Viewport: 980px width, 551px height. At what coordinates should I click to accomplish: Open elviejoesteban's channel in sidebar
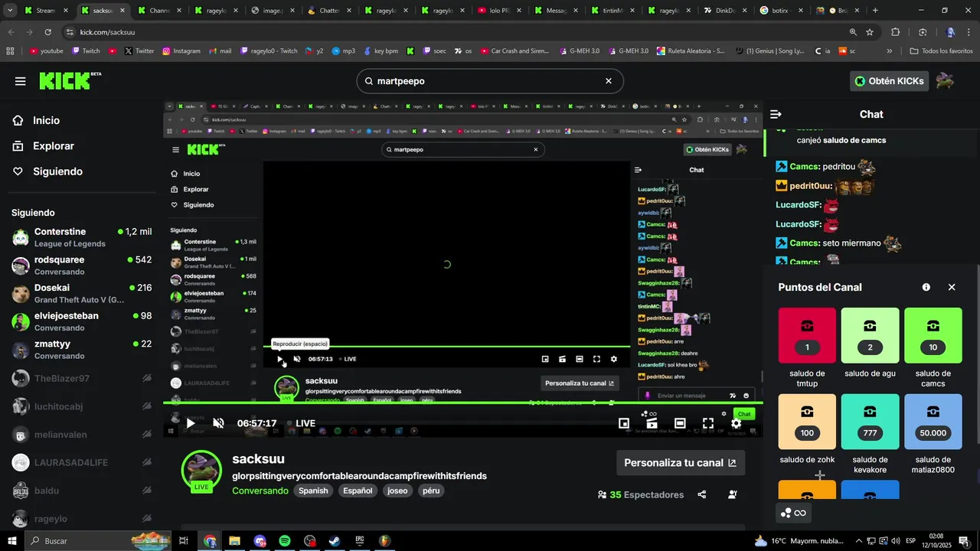coord(81,321)
